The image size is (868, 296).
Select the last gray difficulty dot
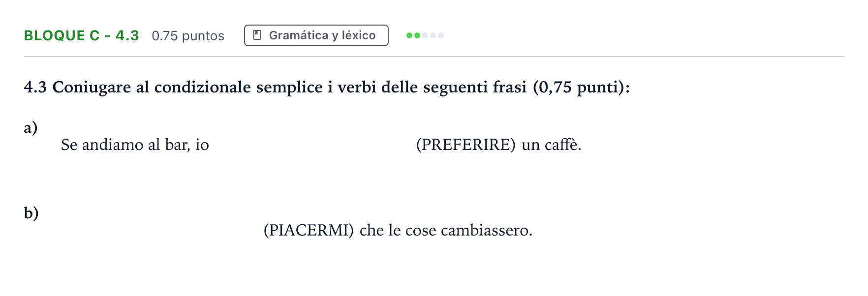[x=441, y=35]
